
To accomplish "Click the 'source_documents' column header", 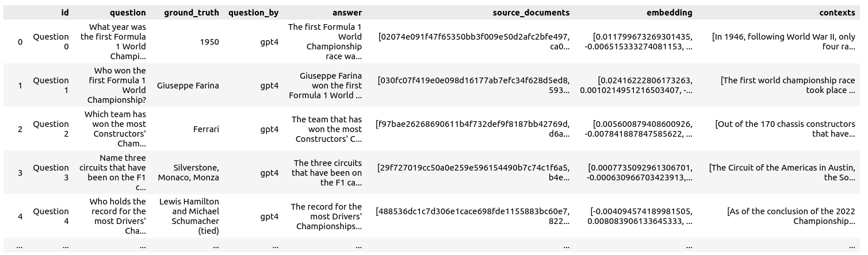I will pyautogui.click(x=531, y=12).
